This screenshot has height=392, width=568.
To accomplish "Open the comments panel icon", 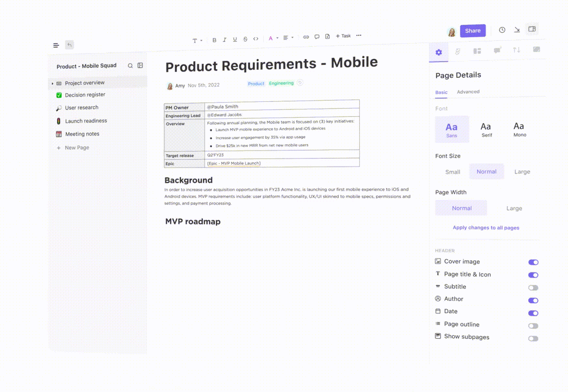I will click(x=497, y=50).
